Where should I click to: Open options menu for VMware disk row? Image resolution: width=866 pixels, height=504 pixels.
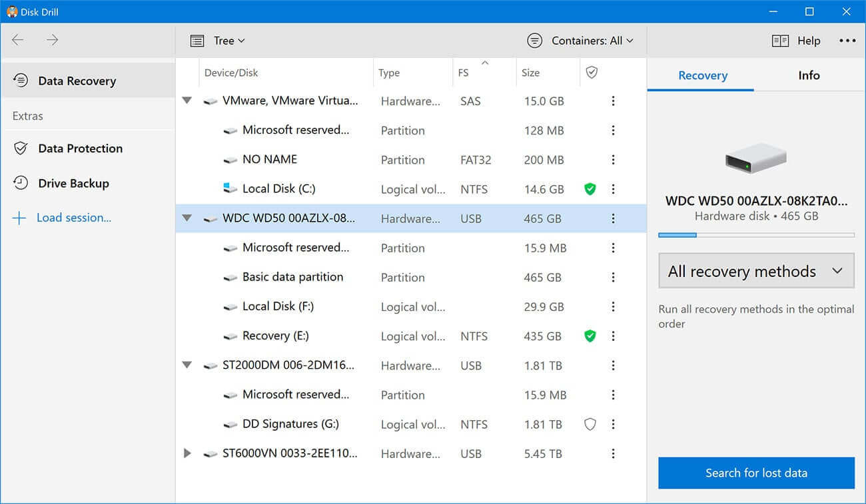pyautogui.click(x=613, y=101)
